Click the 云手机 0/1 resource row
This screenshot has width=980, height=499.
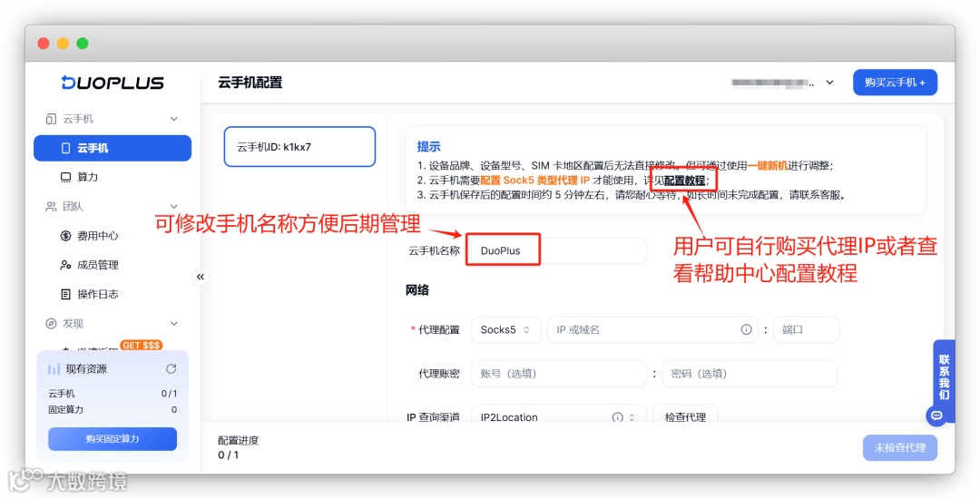(113, 394)
